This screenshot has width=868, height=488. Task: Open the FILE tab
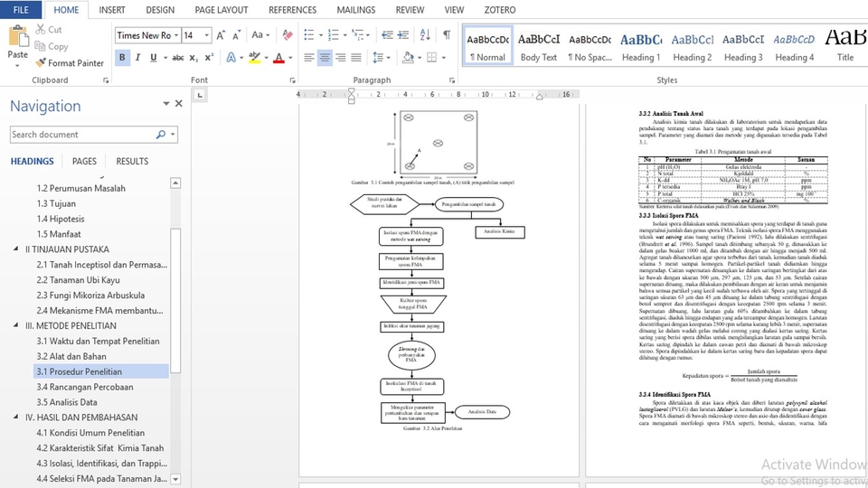coord(21,10)
